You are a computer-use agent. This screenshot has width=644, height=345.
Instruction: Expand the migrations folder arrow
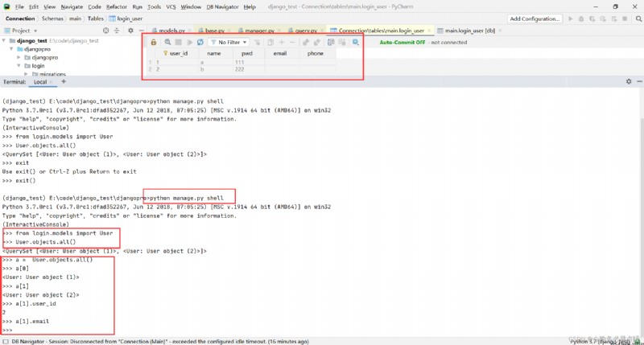point(27,74)
